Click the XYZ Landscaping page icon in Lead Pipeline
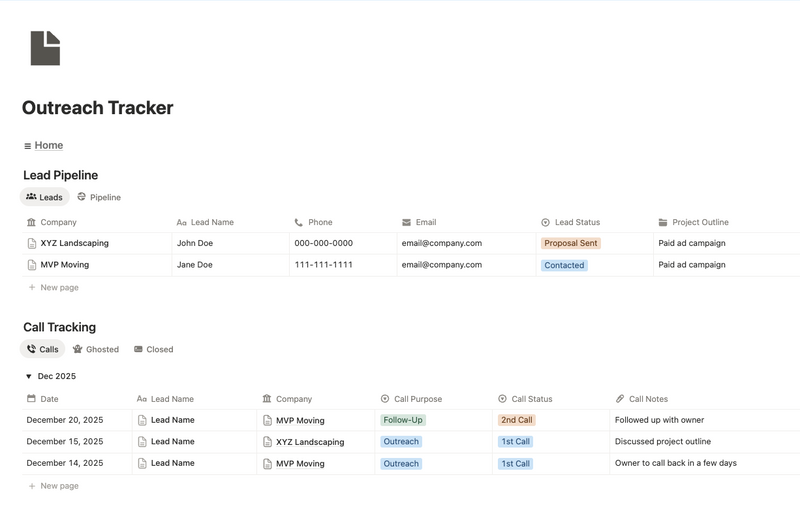The width and height of the screenshot is (800, 518). tap(32, 243)
